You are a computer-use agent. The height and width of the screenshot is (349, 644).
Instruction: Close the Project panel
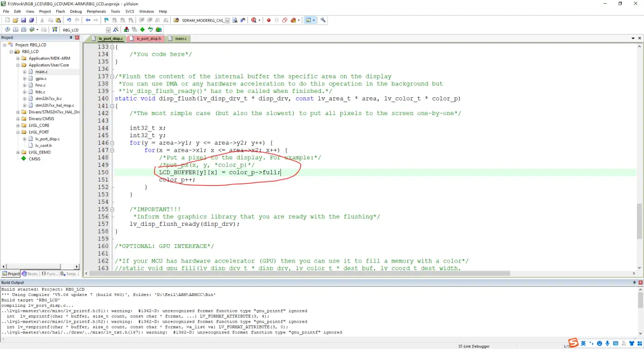(77, 37)
